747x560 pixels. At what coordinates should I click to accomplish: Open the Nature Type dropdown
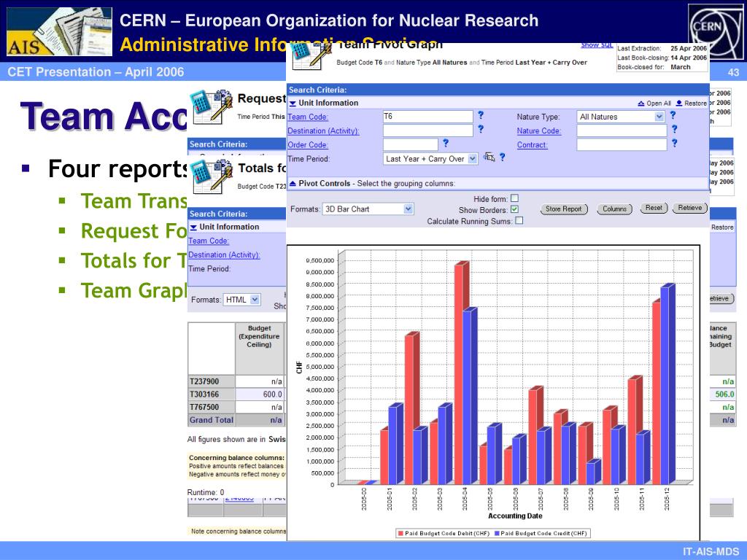(x=659, y=117)
